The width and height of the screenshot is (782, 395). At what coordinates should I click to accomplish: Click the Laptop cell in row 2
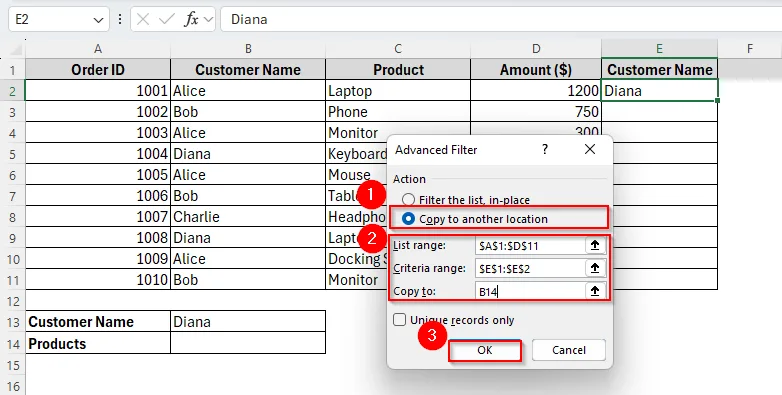398,91
